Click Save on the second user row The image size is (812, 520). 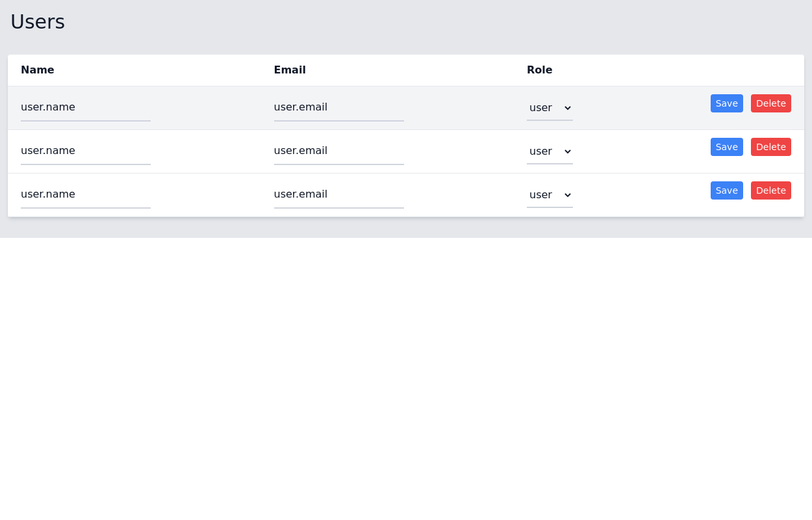point(726,147)
